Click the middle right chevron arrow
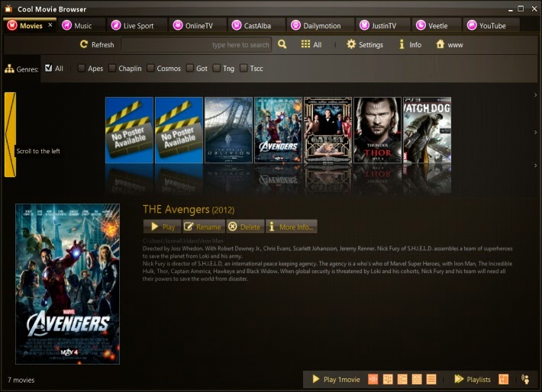 pyautogui.click(x=535, y=132)
